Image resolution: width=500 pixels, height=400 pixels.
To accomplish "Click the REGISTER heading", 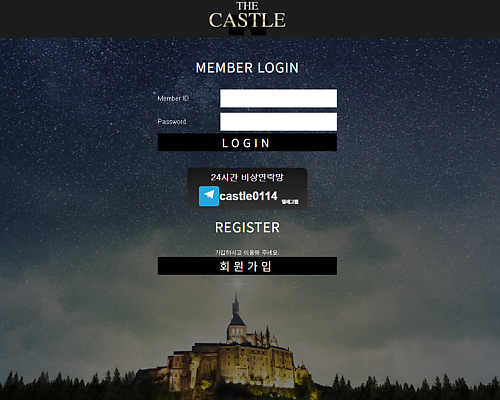I will (247, 228).
